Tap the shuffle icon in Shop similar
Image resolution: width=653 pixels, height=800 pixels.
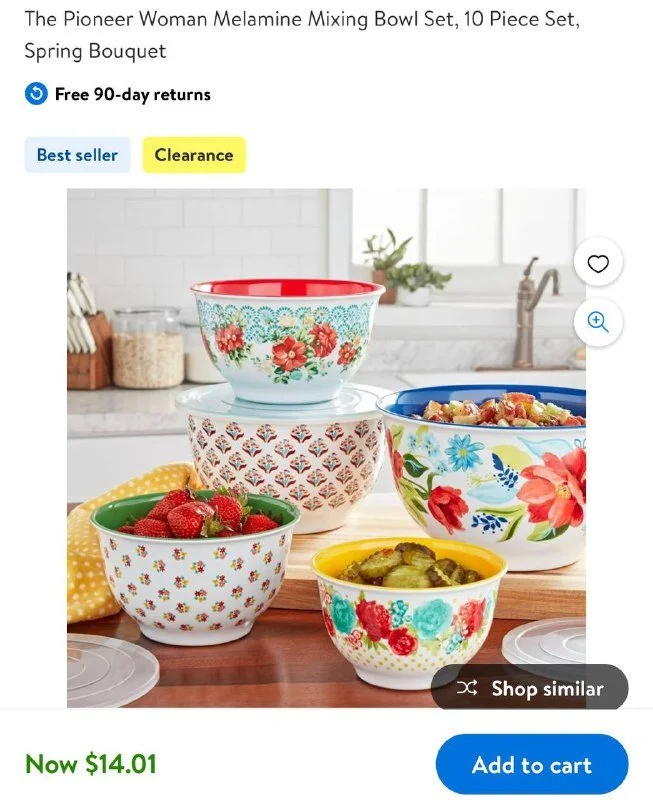[467, 688]
